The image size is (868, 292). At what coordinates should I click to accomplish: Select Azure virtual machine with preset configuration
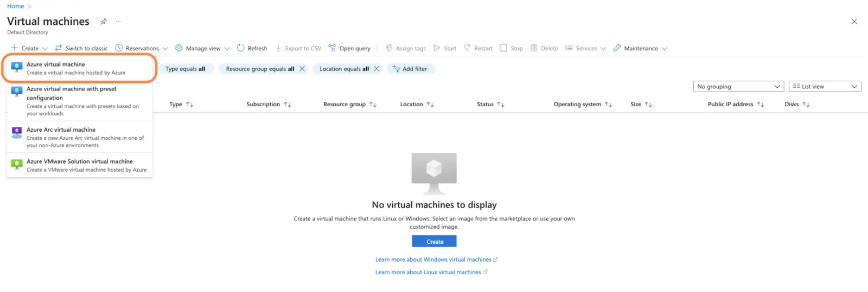click(x=80, y=101)
